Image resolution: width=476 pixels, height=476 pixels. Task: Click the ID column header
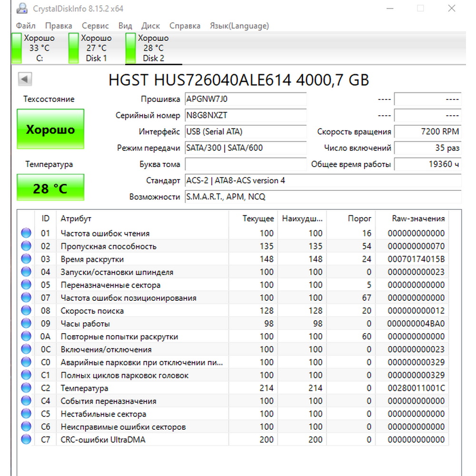coord(45,218)
